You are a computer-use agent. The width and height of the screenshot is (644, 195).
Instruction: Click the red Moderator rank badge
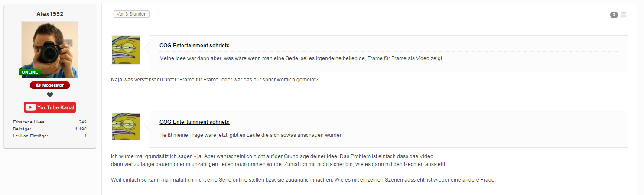[50, 85]
